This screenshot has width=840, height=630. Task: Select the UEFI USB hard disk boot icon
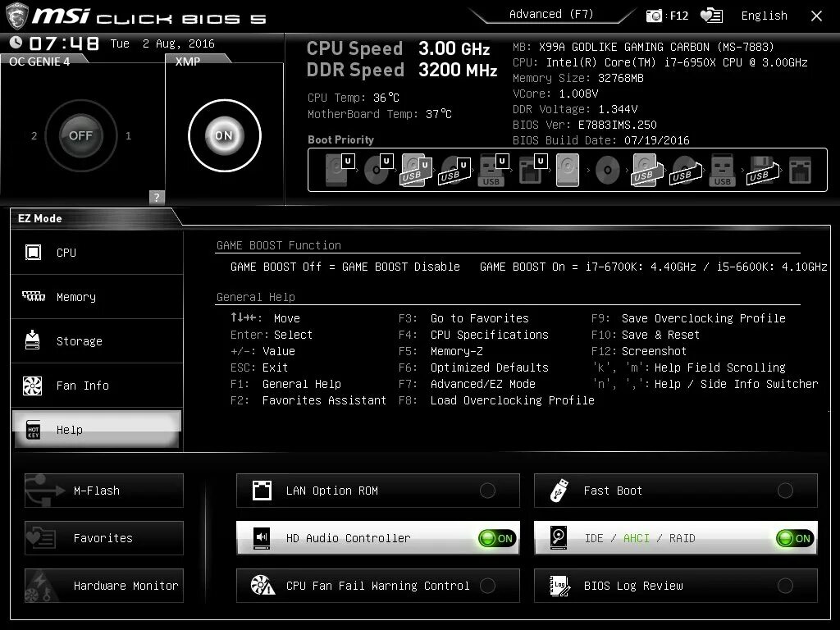[417, 170]
